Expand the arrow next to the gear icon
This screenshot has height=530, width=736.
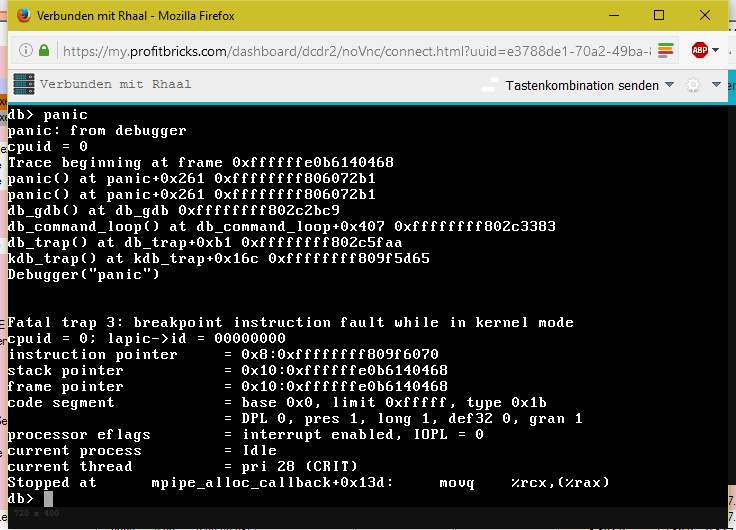pos(716,86)
